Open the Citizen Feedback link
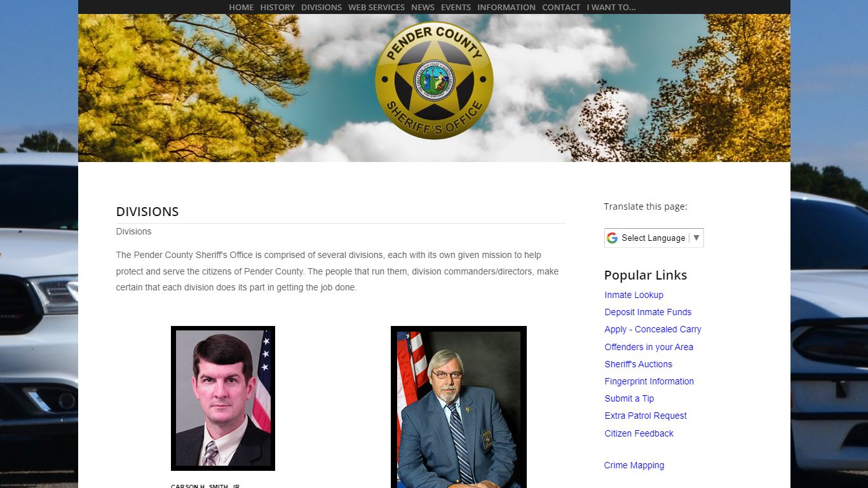The height and width of the screenshot is (488, 868). [x=639, y=433]
